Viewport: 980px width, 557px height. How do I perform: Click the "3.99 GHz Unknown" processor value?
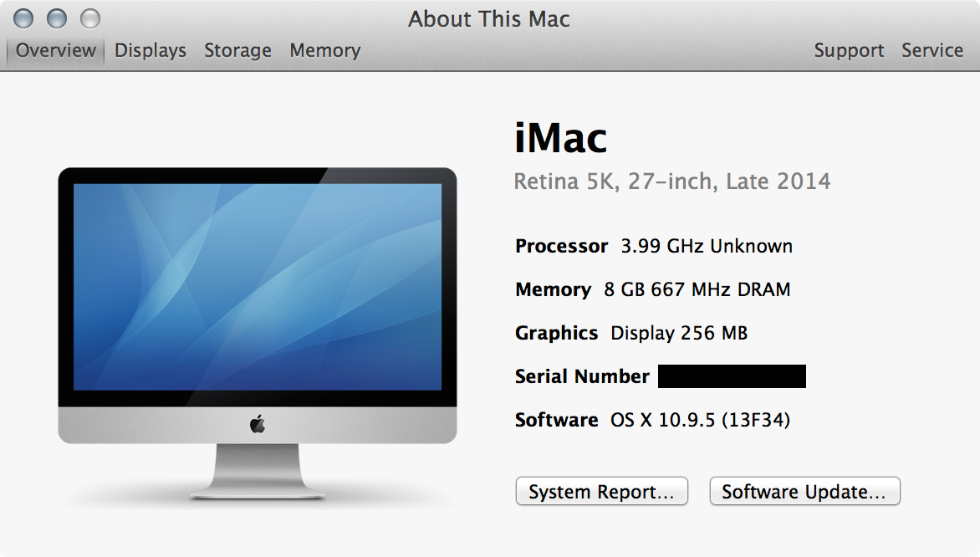click(x=707, y=247)
